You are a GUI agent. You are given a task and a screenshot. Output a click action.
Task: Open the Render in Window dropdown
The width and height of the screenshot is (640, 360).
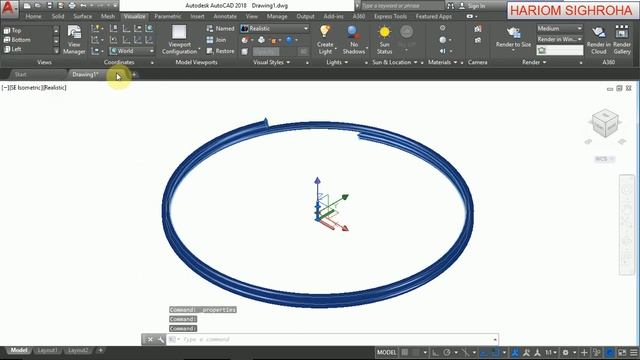(559, 39)
